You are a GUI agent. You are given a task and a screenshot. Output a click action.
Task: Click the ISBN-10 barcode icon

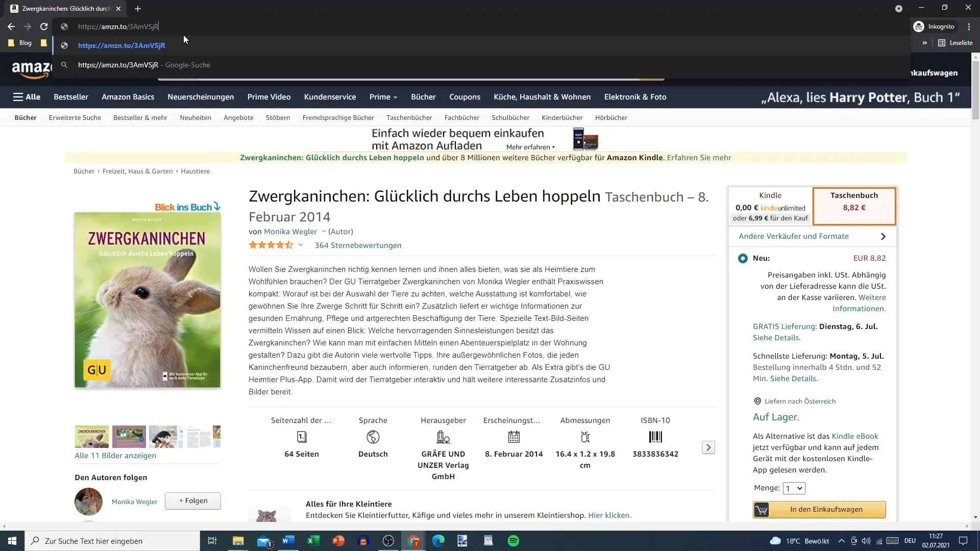pos(655,437)
